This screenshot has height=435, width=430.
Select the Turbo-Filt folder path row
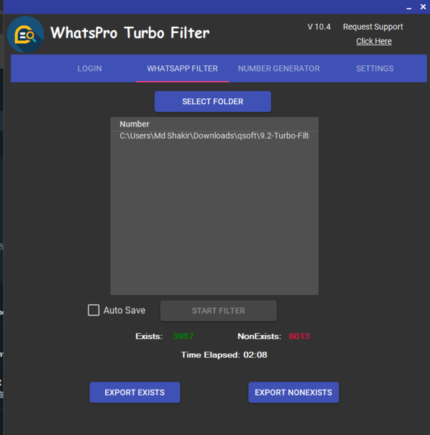(x=214, y=136)
